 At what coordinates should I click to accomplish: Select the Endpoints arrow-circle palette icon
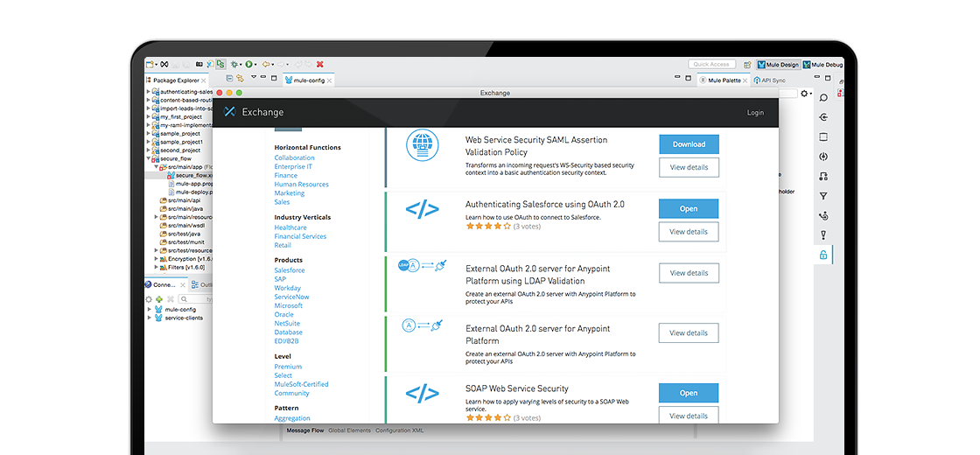tap(823, 117)
